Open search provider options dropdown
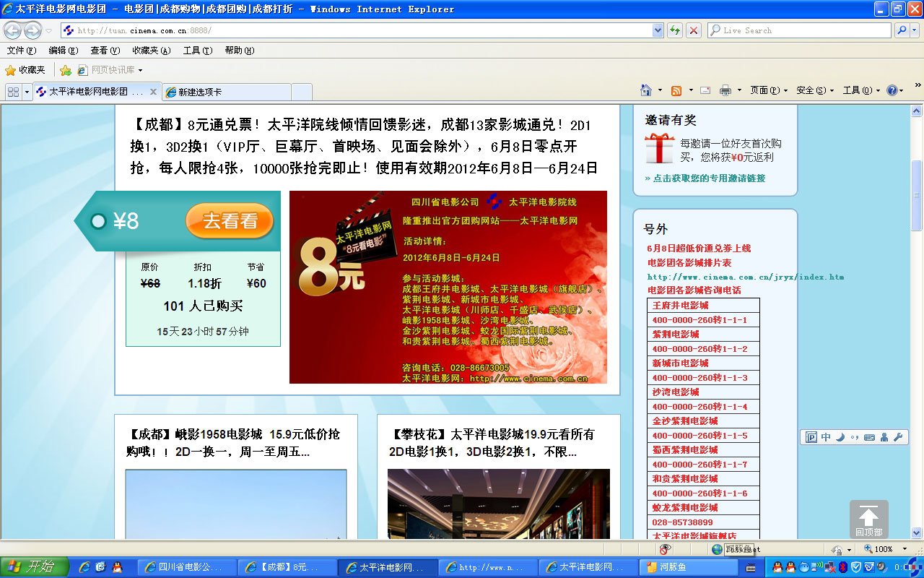 (915, 30)
